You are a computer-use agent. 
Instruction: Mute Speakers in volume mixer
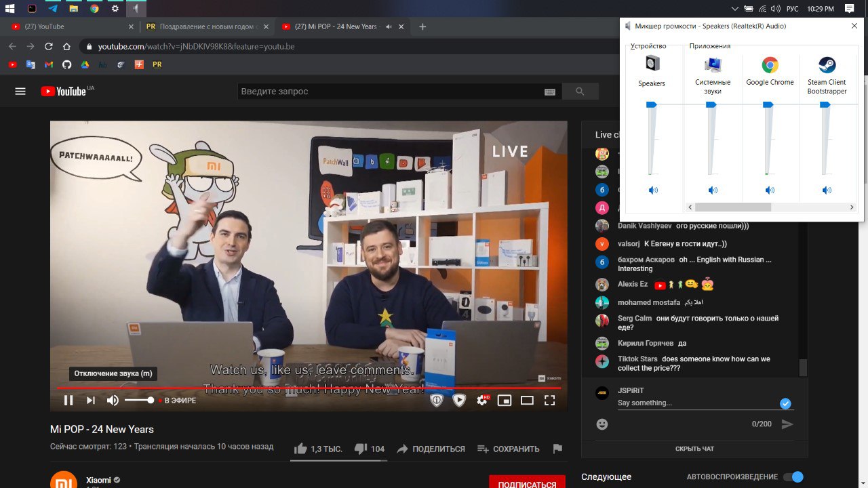point(653,190)
